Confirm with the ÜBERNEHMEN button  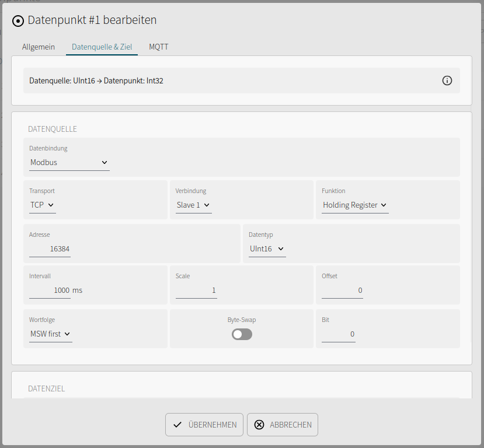(x=204, y=425)
